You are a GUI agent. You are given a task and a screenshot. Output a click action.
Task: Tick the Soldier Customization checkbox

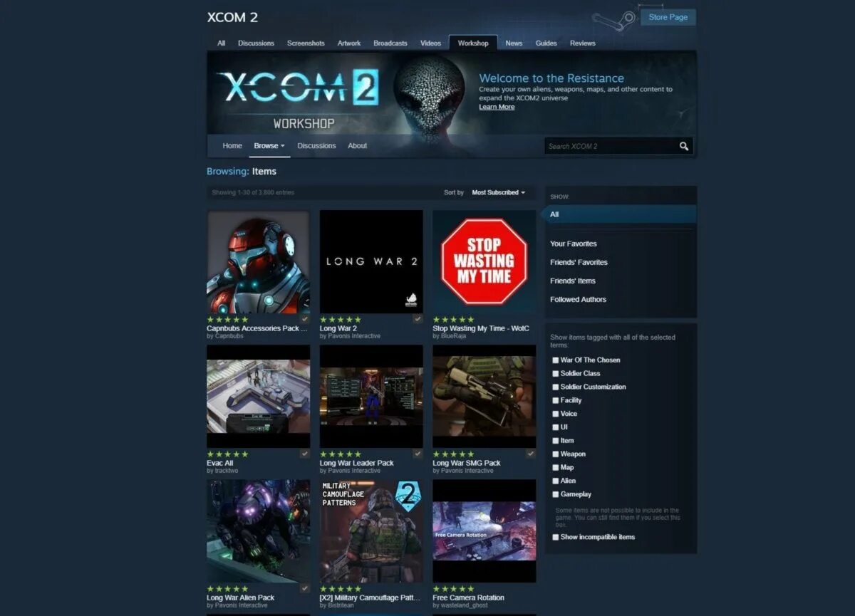[556, 387]
